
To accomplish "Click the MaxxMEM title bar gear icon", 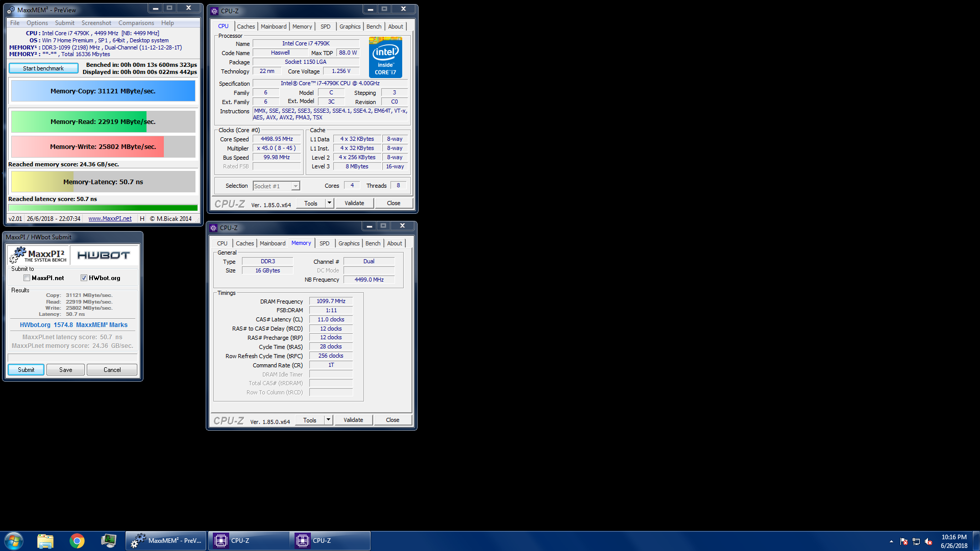I will click(x=11, y=10).
